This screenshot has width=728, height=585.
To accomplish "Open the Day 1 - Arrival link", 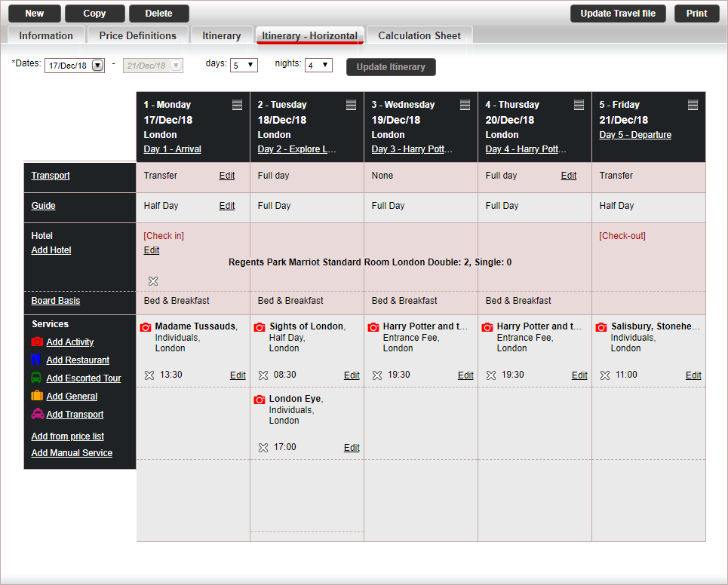I will point(172,149).
